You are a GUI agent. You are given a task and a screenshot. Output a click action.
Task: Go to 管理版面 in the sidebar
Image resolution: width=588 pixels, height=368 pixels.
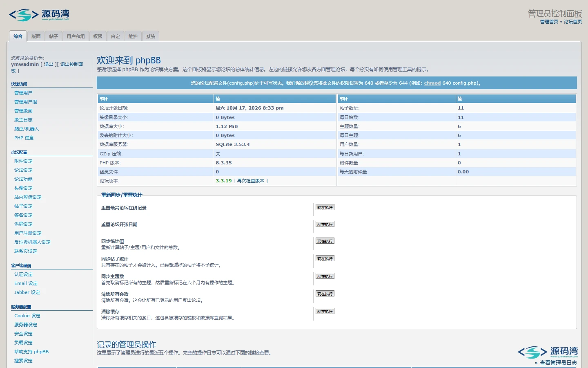[23, 111]
